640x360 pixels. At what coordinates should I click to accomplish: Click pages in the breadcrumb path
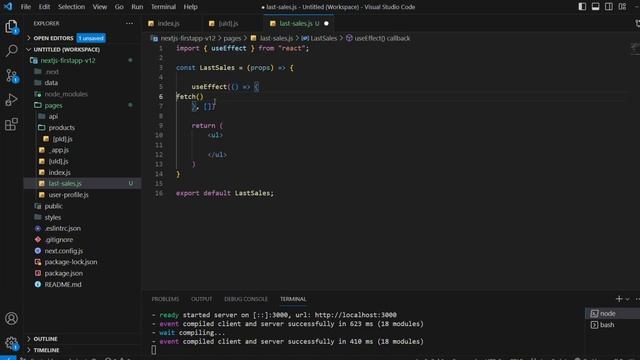[x=232, y=38]
